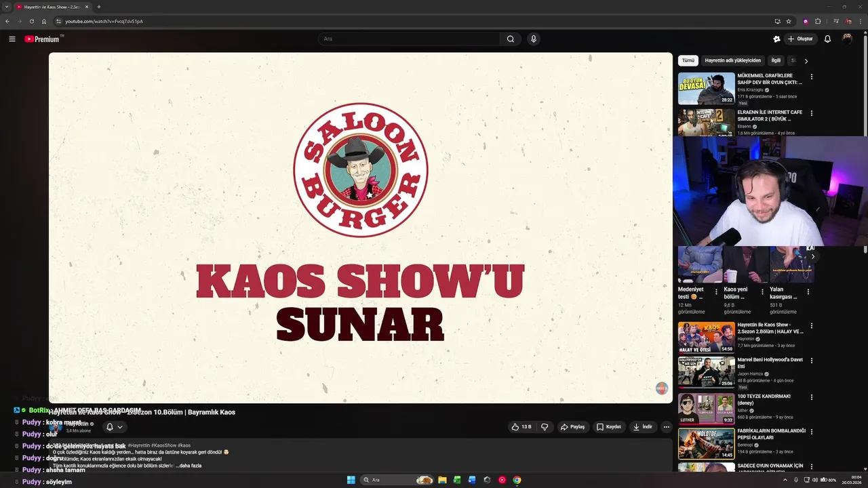Open the Medeniyet testi short
The height and width of the screenshot is (488, 868).
(x=700, y=266)
